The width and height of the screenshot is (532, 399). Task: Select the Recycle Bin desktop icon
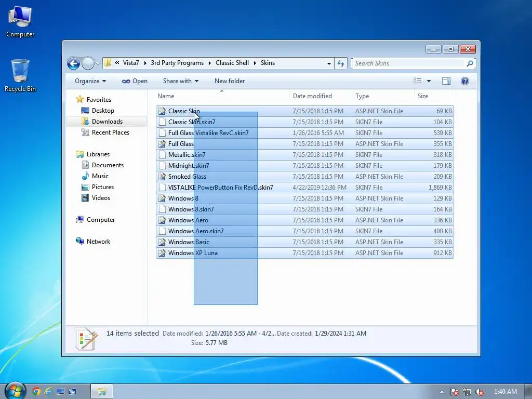pyautogui.click(x=20, y=76)
